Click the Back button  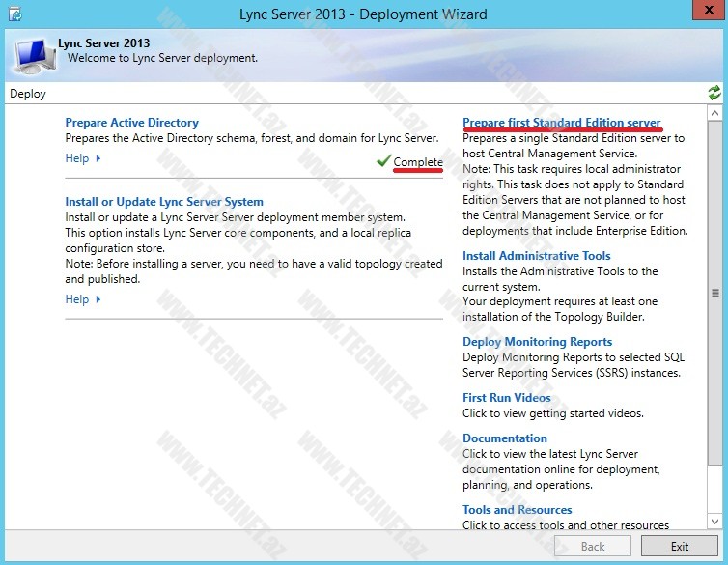pyautogui.click(x=594, y=546)
